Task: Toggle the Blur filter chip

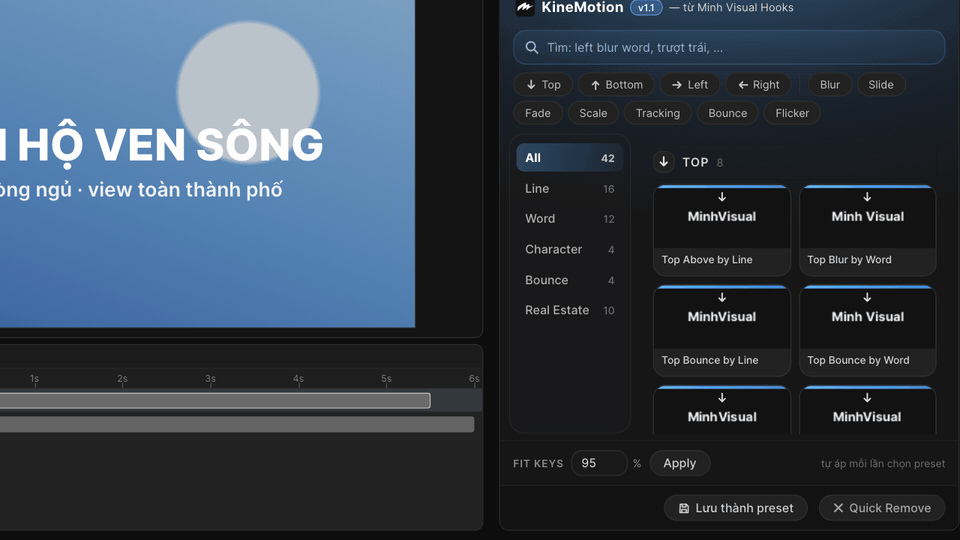Action: [x=830, y=84]
